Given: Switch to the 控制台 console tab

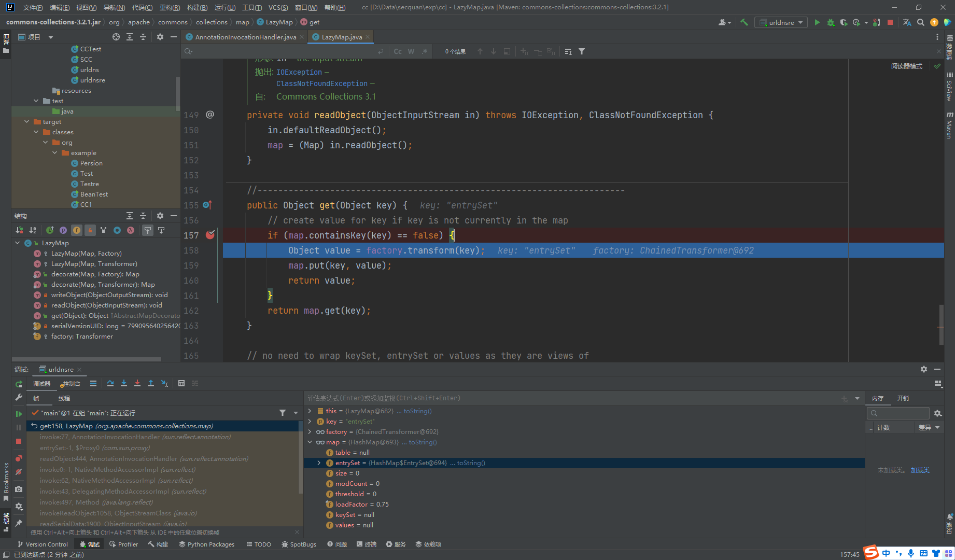Looking at the screenshot, I should (71, 384).
